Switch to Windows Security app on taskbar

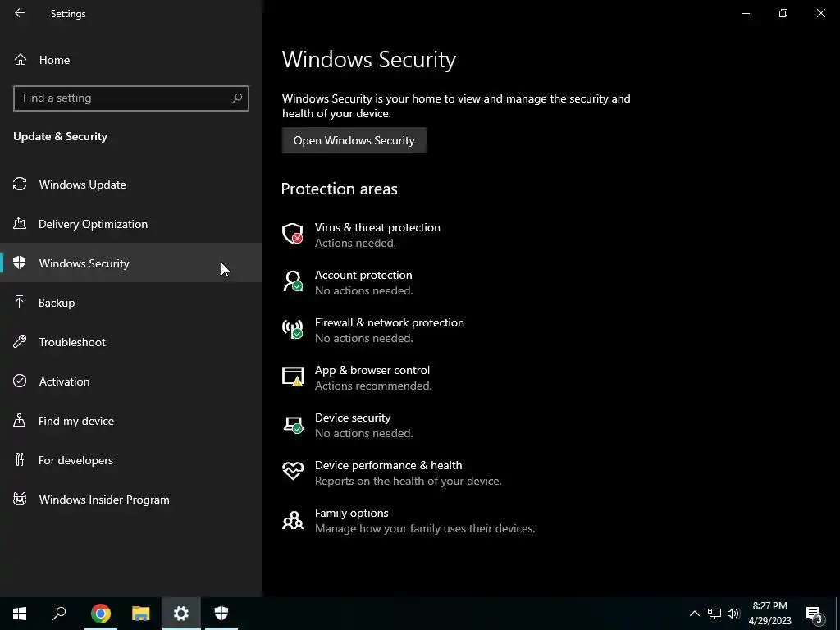[221, 614]
